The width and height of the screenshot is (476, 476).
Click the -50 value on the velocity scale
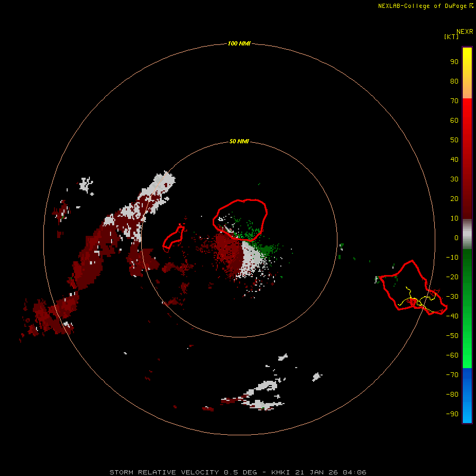coord(452,336)
